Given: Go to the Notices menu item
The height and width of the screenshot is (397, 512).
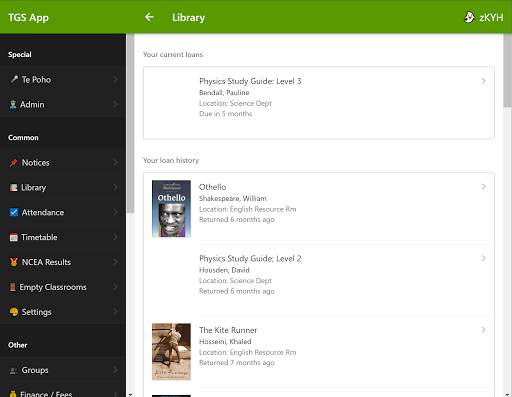Looking at the screenshot, I should pyautogui.click(x=63, y=163).
